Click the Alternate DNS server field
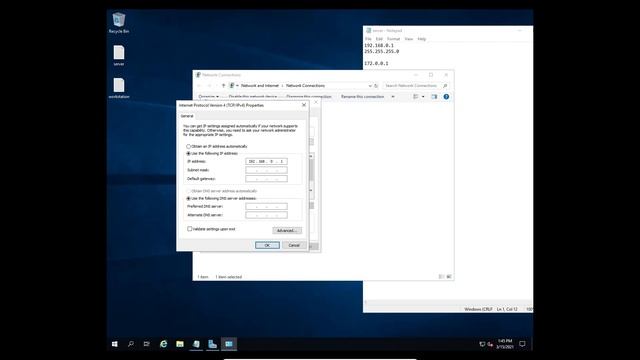 click(266, 215)
